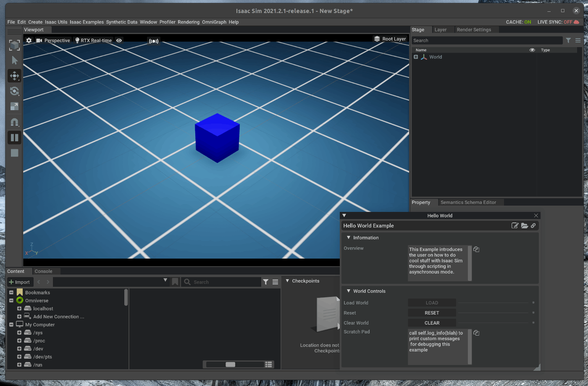Screen dimensions: 588x386
Task: Open the Semantics Schema Editor tab
Action: pos(468,202)
